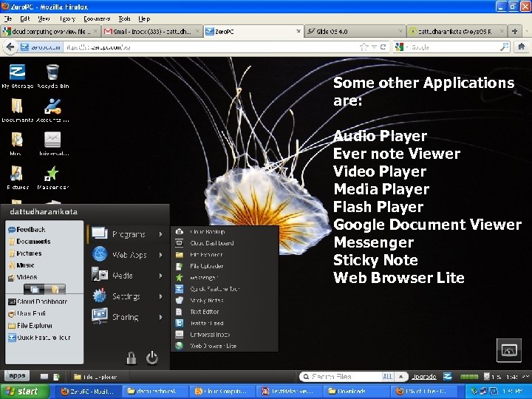532x399 pixels.
Task: Click the power button in start menu
Action: tap(151, 358)
